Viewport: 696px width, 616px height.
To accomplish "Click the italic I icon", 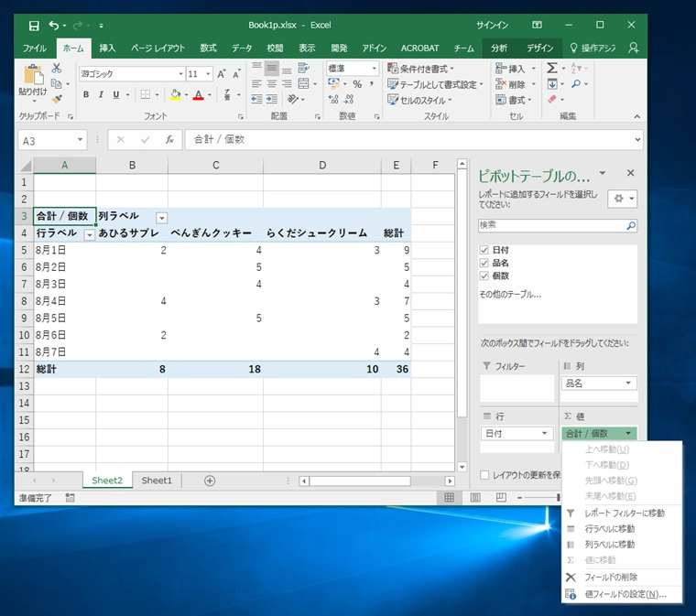I will pyautogui.click(x=101, y=94).
